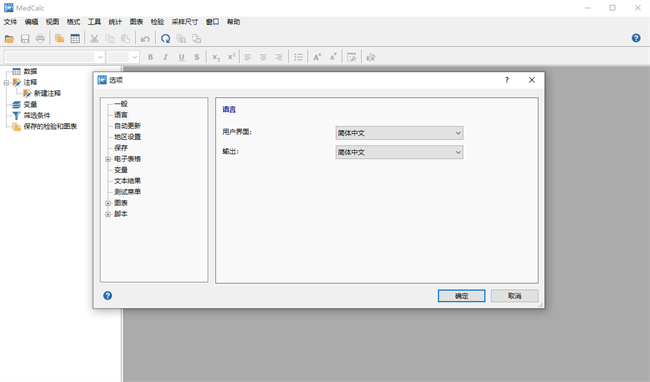
Task: Open the 视图 menu
Action: (x=52, y=22)
